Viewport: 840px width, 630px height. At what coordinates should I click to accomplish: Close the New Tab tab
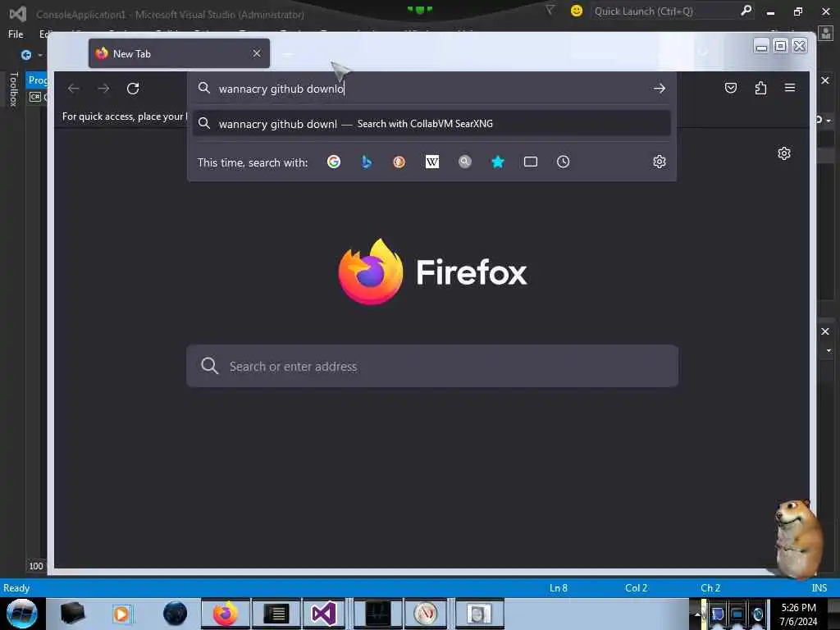click(x=257, y=53)
